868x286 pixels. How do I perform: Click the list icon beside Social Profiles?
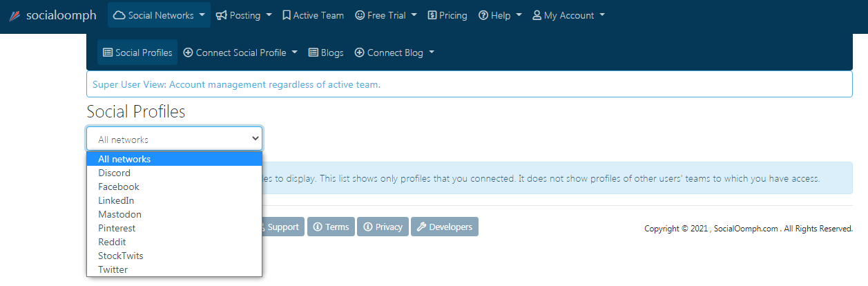(x=108, y=53)
